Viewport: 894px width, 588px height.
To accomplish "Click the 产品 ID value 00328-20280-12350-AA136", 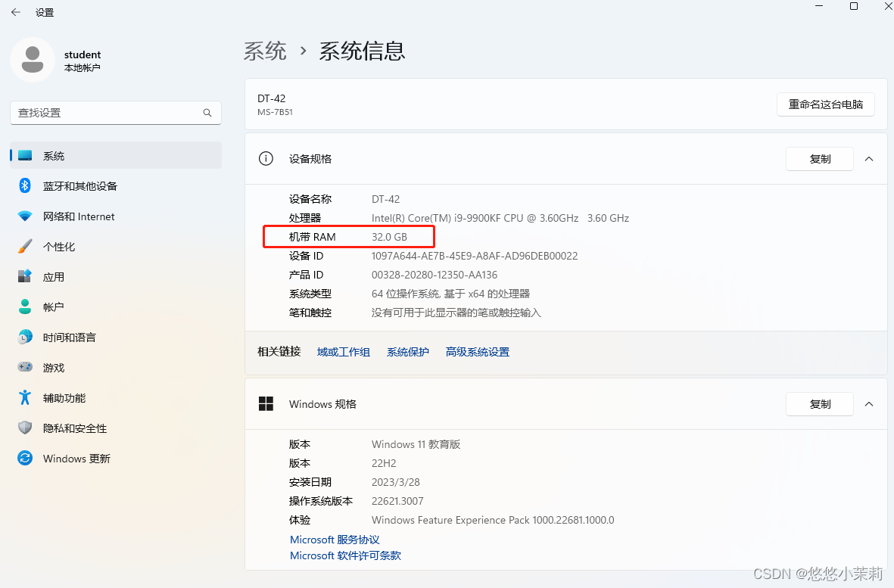I will point(435,275).
